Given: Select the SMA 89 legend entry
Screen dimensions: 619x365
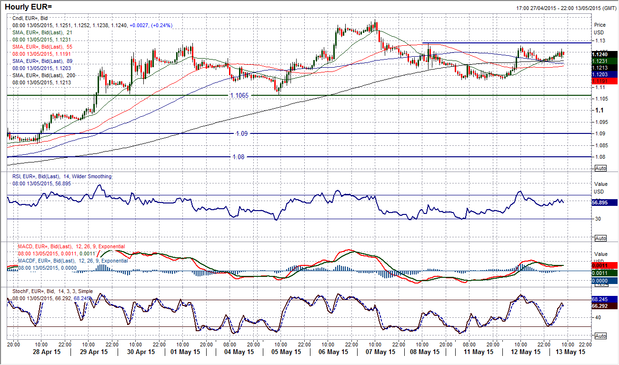Looking at the screenshot, I should click(42, 61).
